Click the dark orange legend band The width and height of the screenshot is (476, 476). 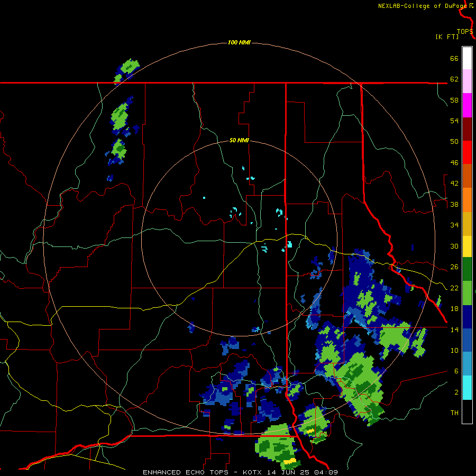pos(467,176)
